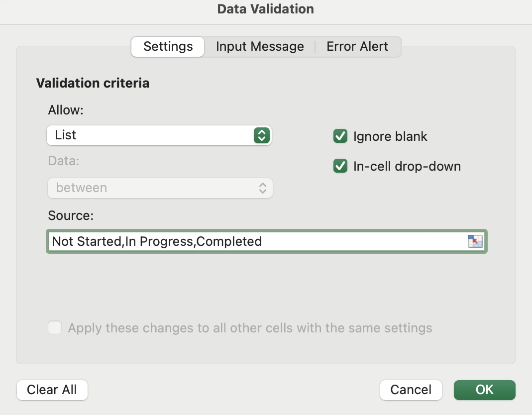532x415 pixels.
Task: Dismiss the dialog with Cancel
Action: tap(411, 390)
